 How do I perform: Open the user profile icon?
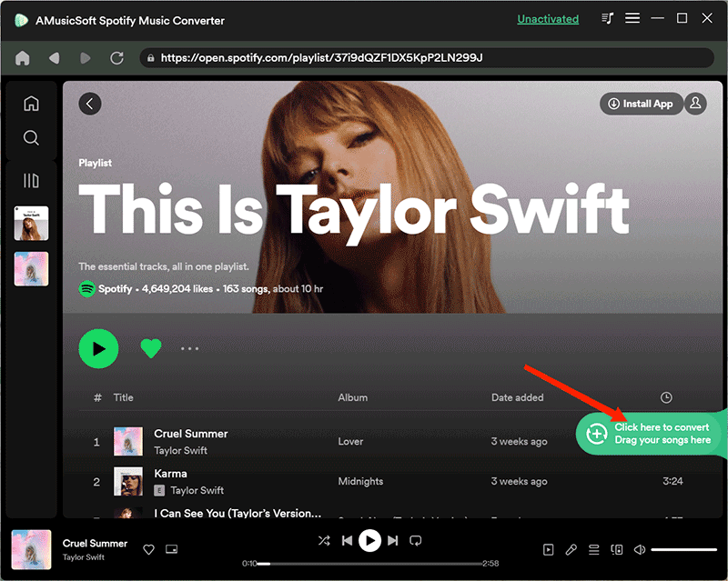coord(695,104)
